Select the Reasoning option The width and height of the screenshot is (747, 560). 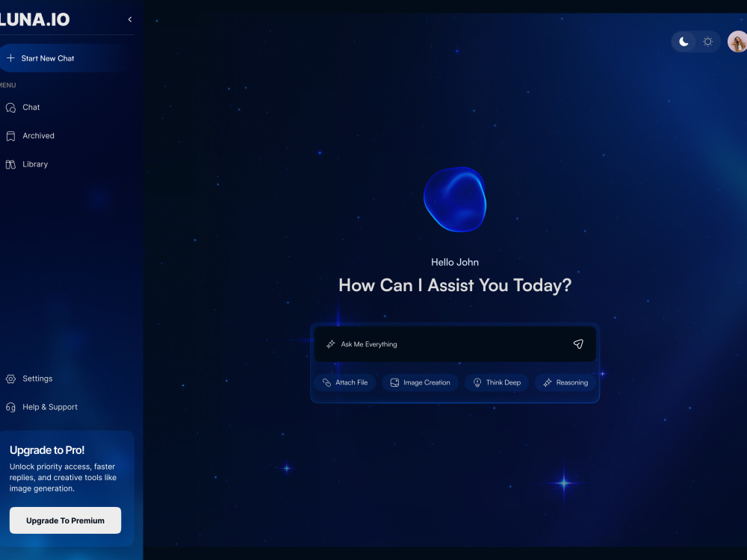point(565,382)
